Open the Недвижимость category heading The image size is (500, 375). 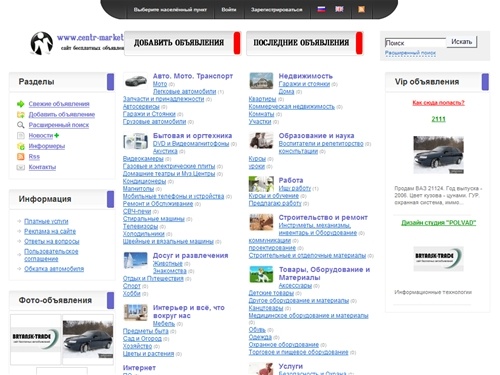(x=306, y=76)
